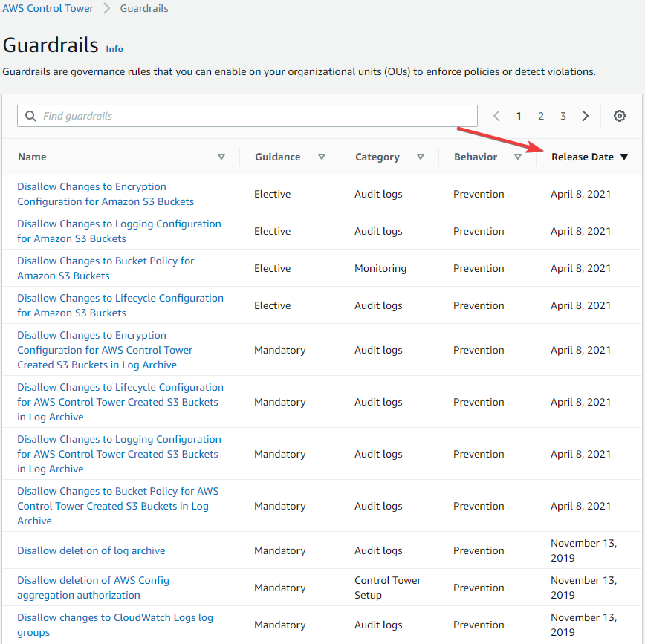
Task: Open Disallow Changes to Bucket Policy for Amazon S3 Buckets
Action: point(106,268)
